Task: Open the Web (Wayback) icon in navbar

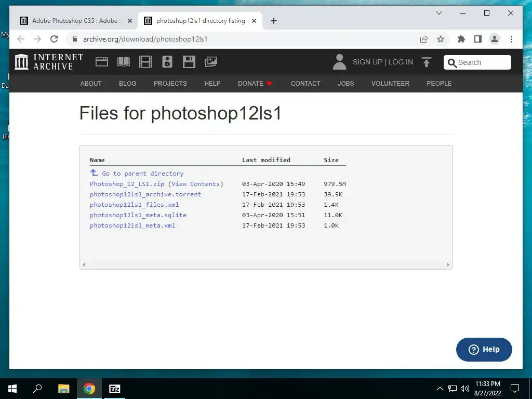Action: click(x=101, y=62)
